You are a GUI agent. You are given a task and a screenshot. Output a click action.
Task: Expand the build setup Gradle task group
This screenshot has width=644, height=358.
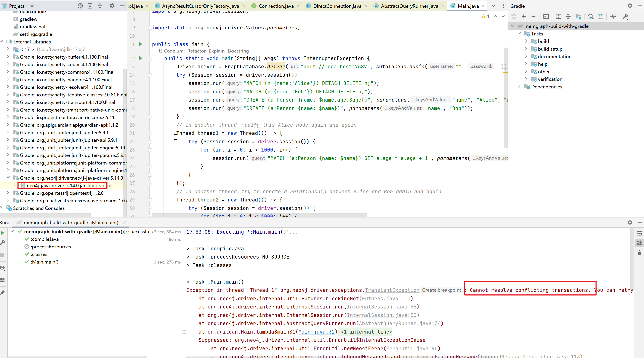526,49
